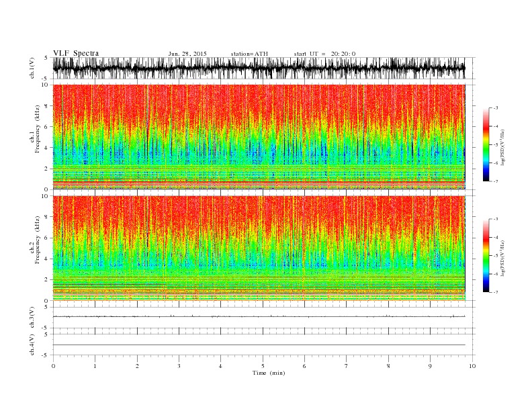Viewport: 532px width, 411px height.
Task: Click the time axis tick label "7"
Action: tap(346, 366)
